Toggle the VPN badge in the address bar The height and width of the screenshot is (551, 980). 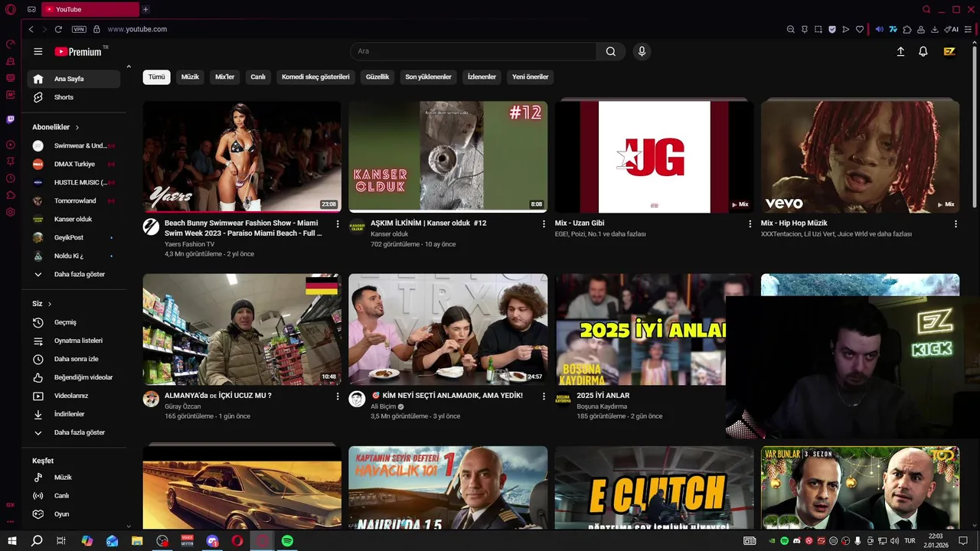click(x=79, y=29)
